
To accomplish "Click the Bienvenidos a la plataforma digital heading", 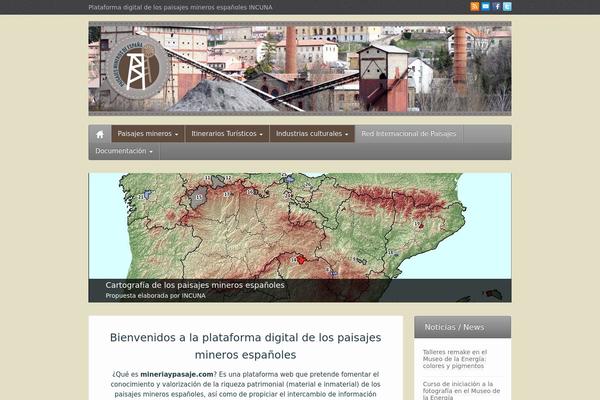I will [246, 346].
